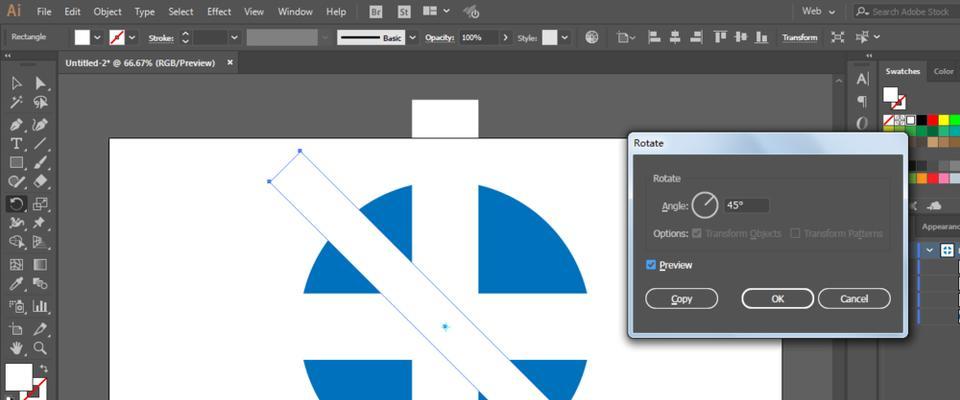Click Vertical Align Top icon

point(721,37)
